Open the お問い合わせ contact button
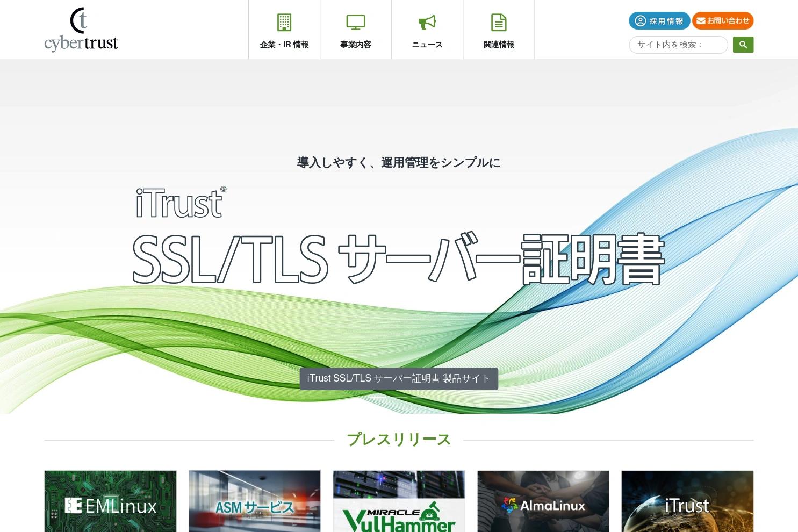This screenshot has width=798, height=532. click(x=723, y=21)
